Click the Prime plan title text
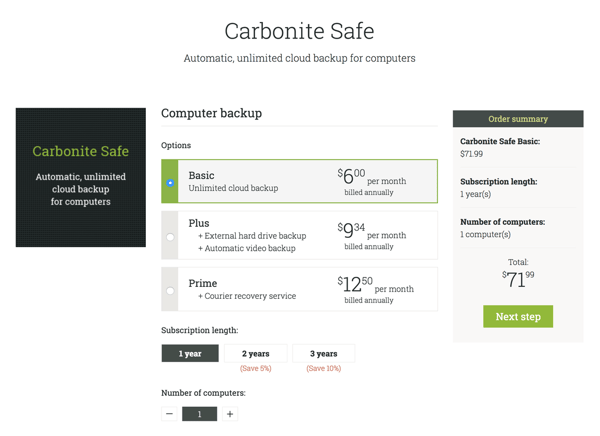 pyautogui.click(x=203, y=283)
